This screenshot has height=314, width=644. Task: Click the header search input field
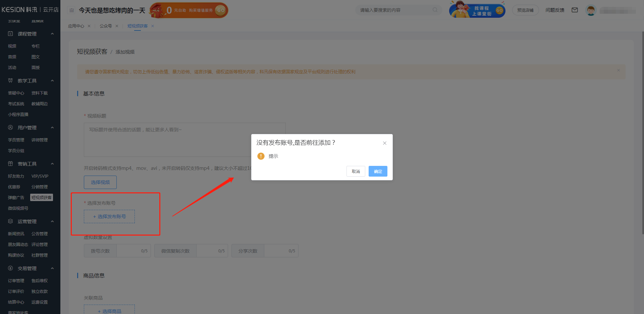(394, 10)
